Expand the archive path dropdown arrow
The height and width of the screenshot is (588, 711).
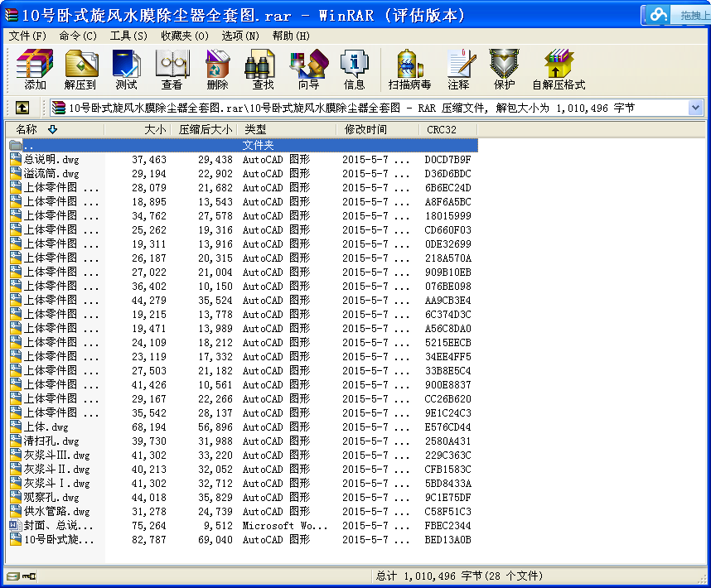tap(695, 108)
